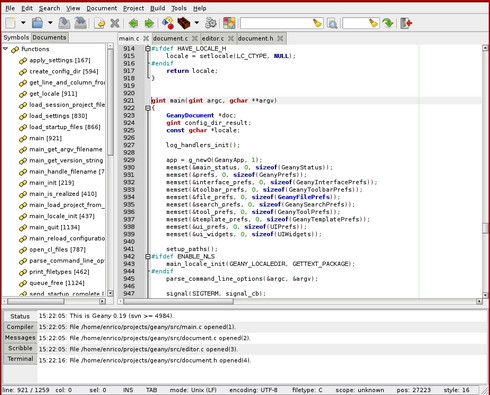Viewport: 490px width, 395px height.
Task: Switch to the Documents sidebar tab
Action: 49,37
